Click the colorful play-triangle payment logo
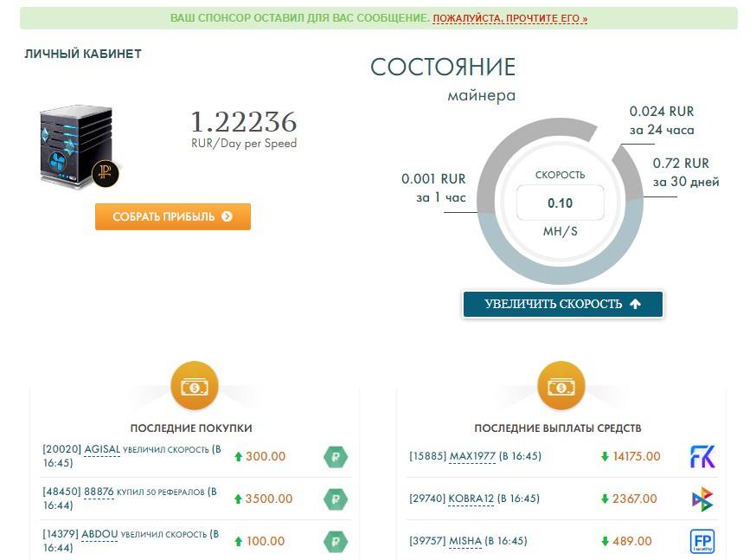Viewport: 756px width, 560px height. click(702, 499)
